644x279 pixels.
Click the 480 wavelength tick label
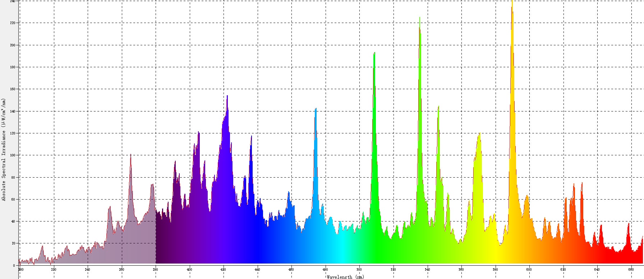[x=325, y=269]
